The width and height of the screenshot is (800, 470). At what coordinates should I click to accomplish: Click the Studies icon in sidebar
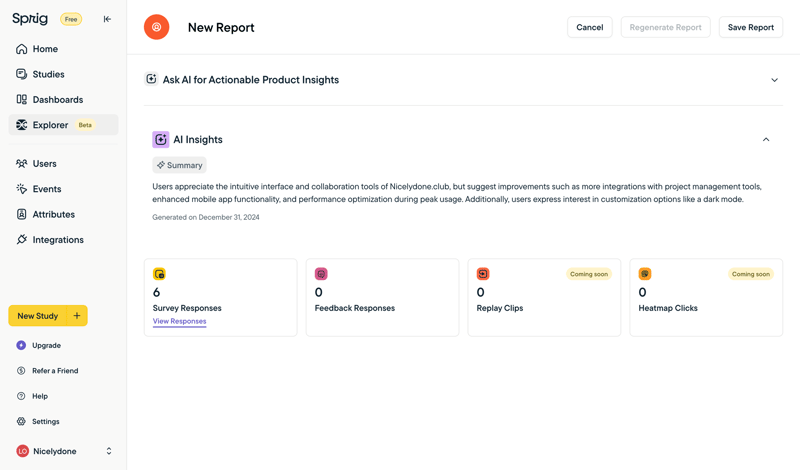pyautogui.click(x=21, y=74)
